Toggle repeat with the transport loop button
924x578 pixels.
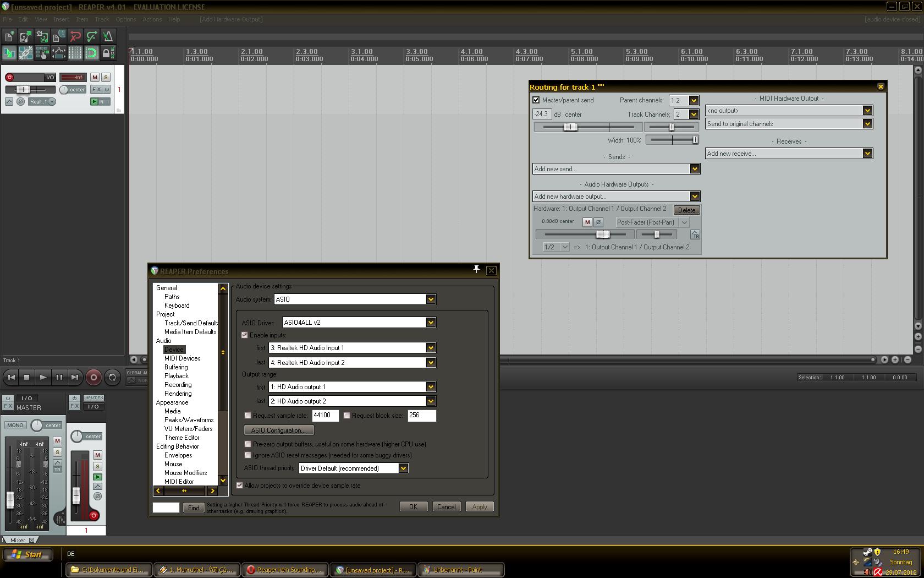click(112, 377)
